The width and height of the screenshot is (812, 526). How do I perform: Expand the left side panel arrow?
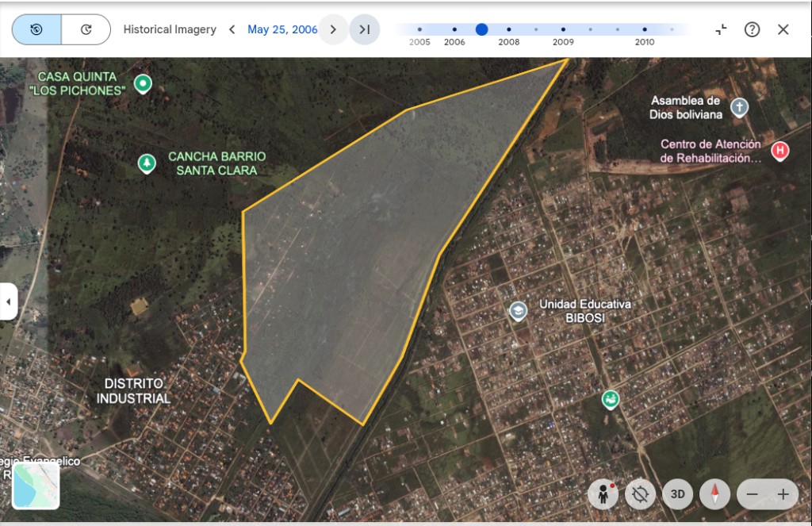8,301
